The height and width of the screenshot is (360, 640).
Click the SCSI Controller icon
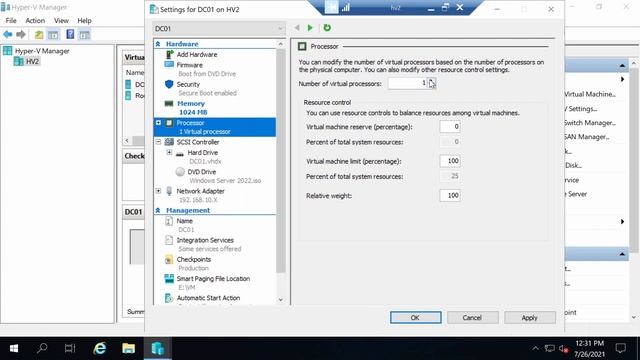click(169, 142)
